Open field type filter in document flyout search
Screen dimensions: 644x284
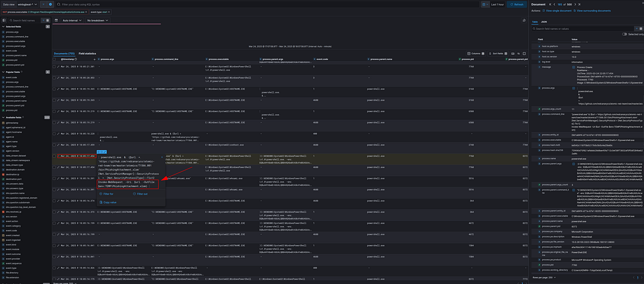click(x=640, y=29)
